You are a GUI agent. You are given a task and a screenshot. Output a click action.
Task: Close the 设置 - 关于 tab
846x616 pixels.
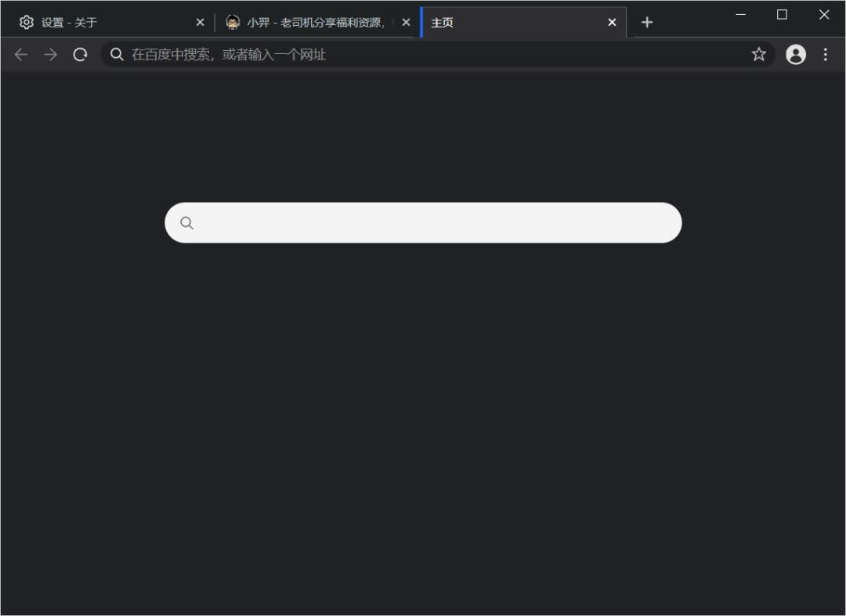pos(200,22)
